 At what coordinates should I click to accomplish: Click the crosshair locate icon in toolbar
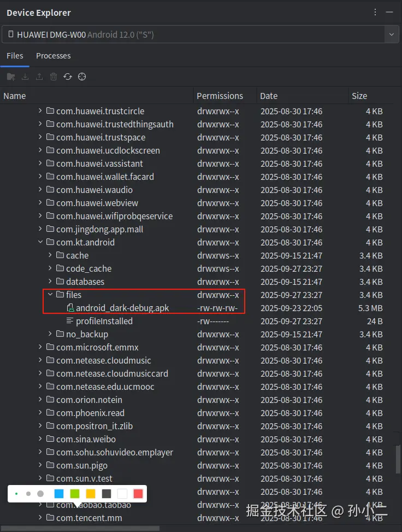click(82, 77)
